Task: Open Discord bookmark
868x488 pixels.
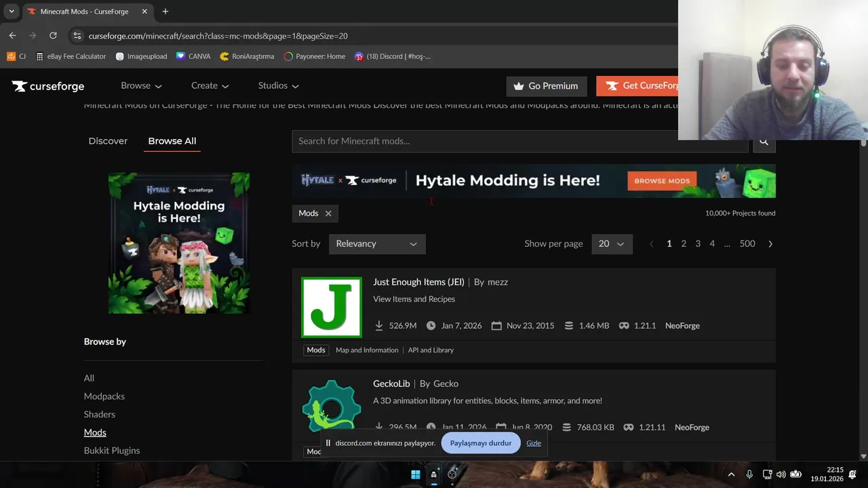Action: (393, 56)
